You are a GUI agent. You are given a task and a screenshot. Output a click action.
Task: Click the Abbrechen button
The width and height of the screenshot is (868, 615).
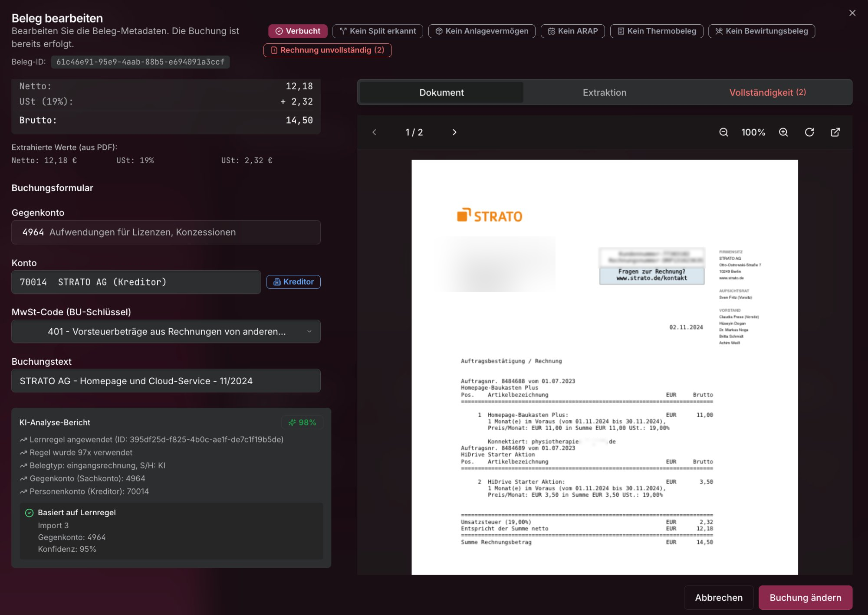click(x=719, y=598)
